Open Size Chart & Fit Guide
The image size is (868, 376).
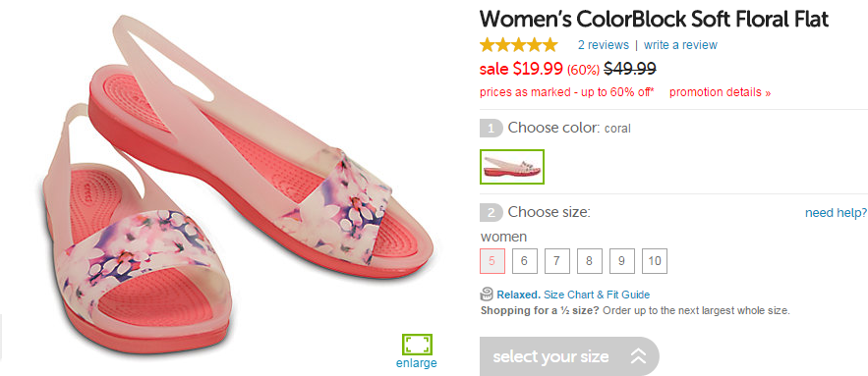(x=597, y=295)
